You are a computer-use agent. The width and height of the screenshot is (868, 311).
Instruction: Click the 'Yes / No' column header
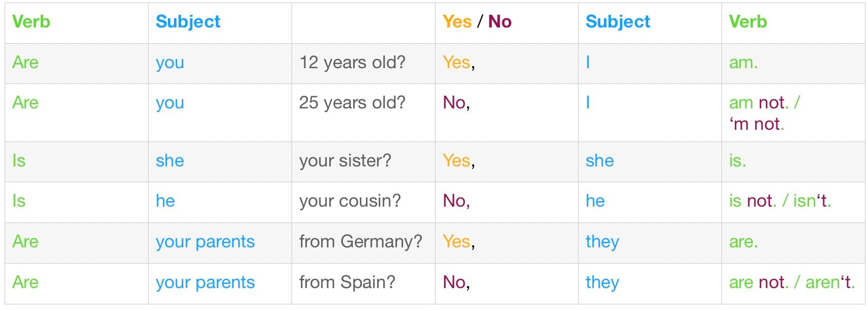tap(477, 22)
